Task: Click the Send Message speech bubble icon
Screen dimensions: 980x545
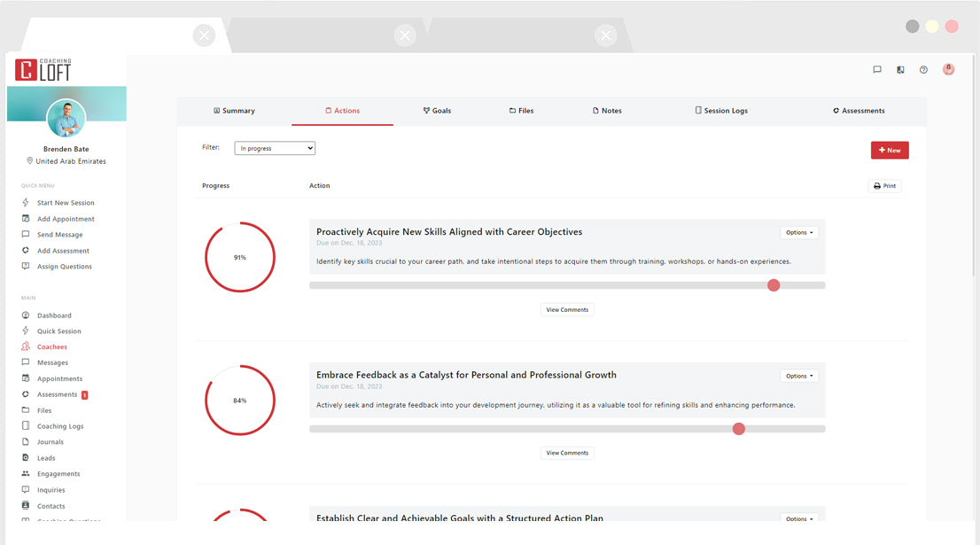Action: [26, 234]
